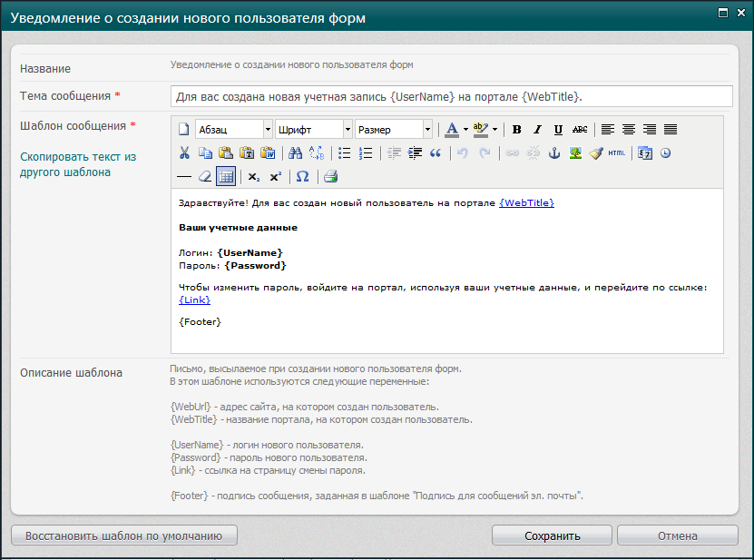Screen dimensions: 754x560
Task: Remove formatting with the eraser icon
Action: coord(205,177)
